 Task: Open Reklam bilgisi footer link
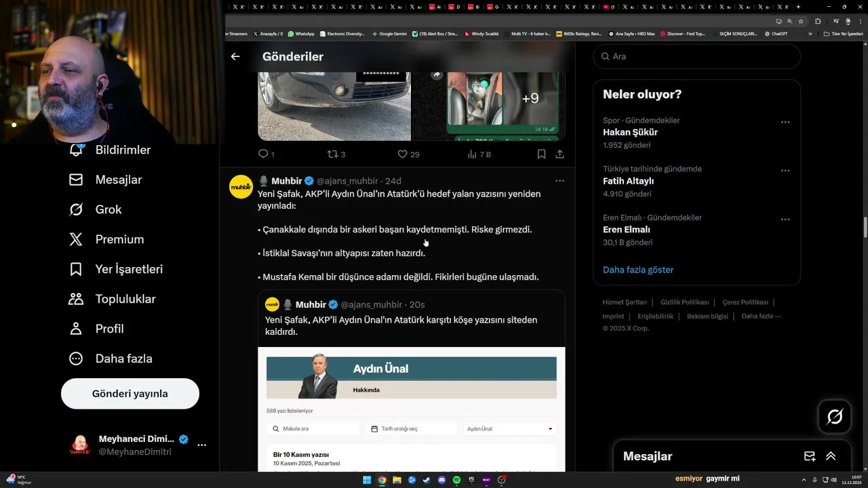[x=707, y=317]
